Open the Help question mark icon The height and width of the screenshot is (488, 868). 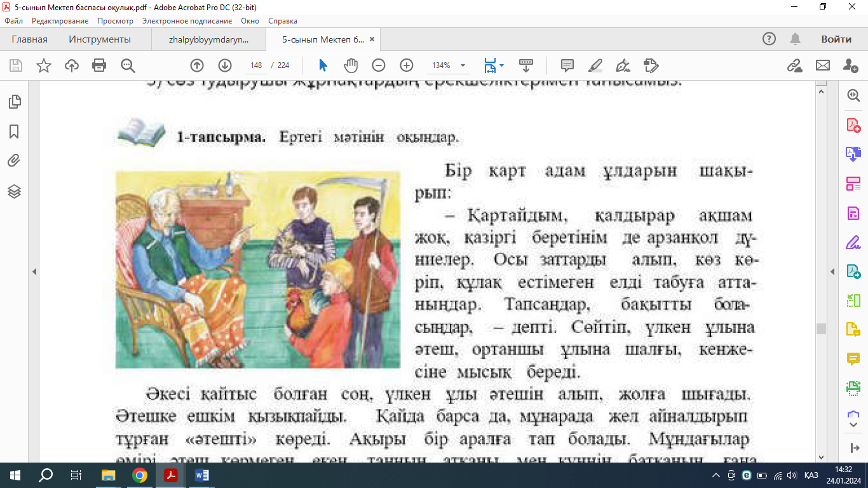click(769, 39)
